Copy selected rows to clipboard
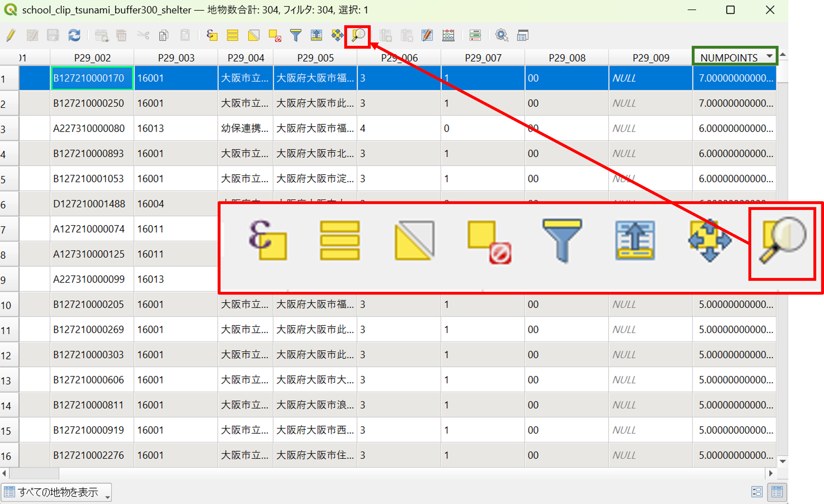The height and width of the screenshot is (504, 824). 163,35
